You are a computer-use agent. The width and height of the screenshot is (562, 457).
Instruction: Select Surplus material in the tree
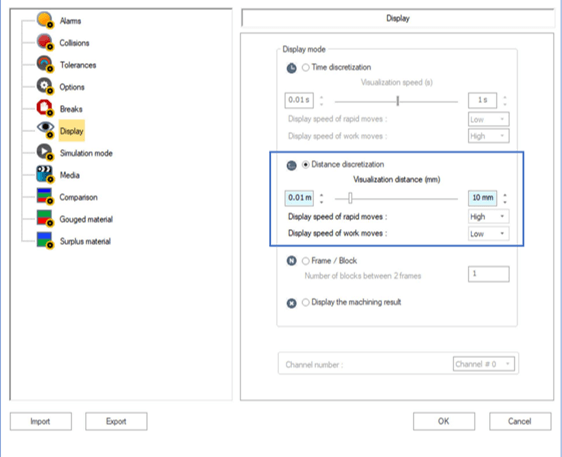85,241
